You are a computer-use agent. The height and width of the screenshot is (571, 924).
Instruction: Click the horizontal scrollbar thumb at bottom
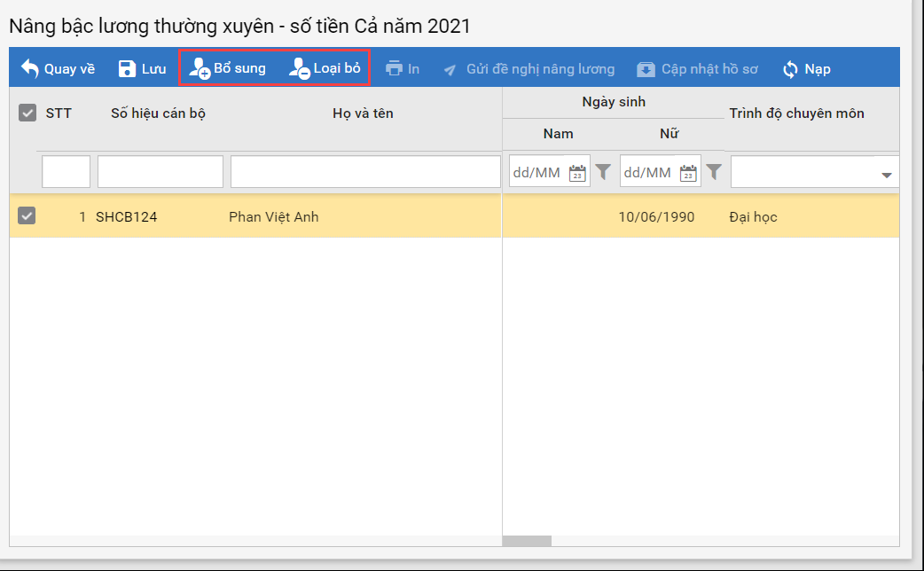(527, 541)
